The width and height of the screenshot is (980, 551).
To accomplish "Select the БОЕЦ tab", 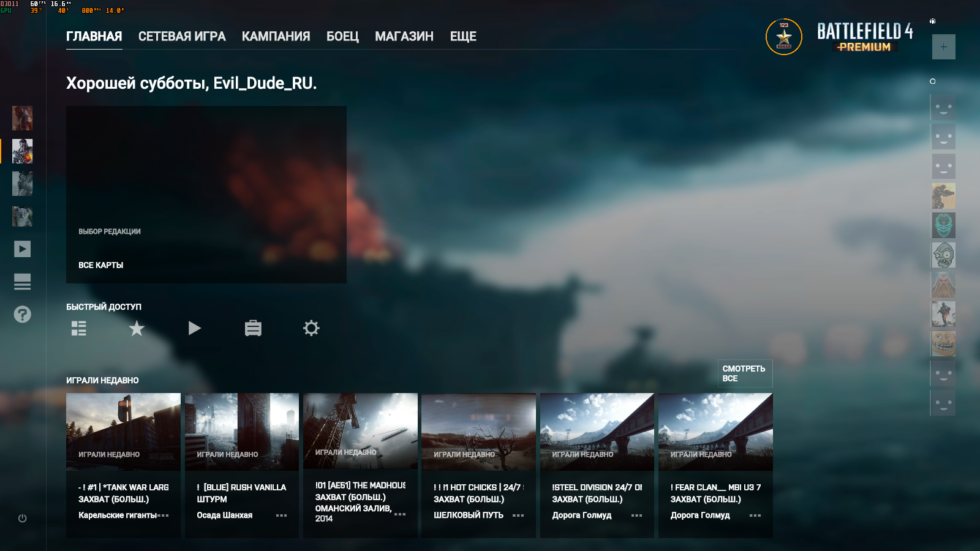I will [x=342, y=37].
